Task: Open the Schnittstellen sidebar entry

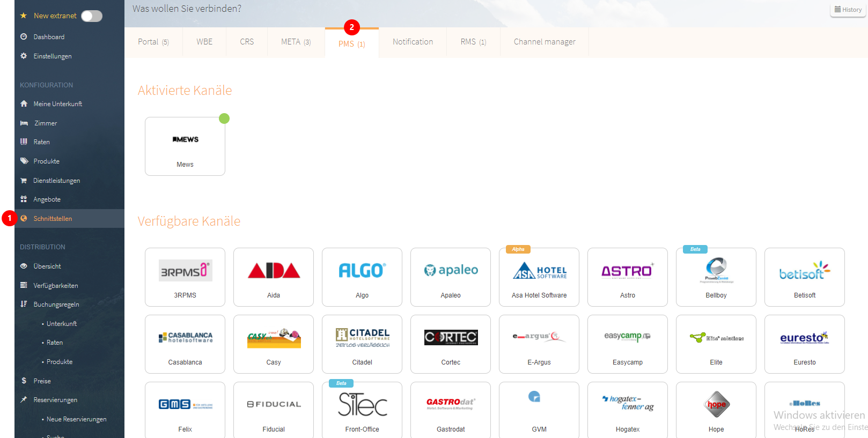Action: (x=53, y=219)
